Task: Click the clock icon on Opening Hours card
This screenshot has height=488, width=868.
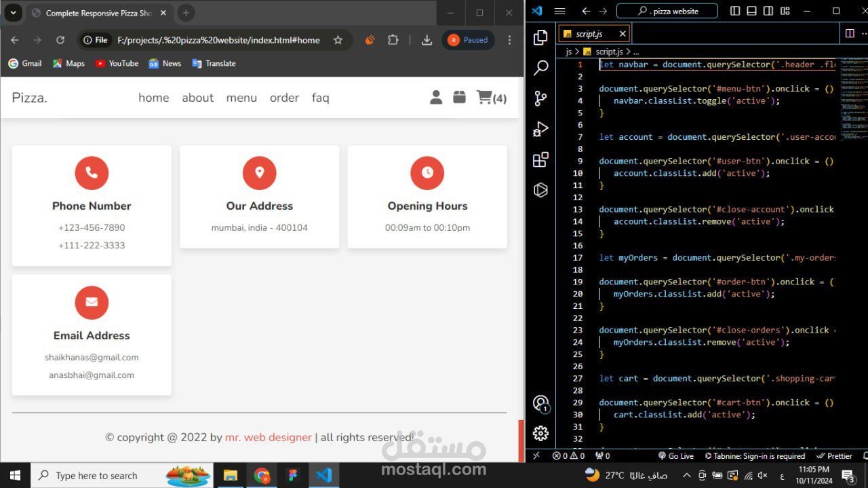Action: (x=427, y=173)
